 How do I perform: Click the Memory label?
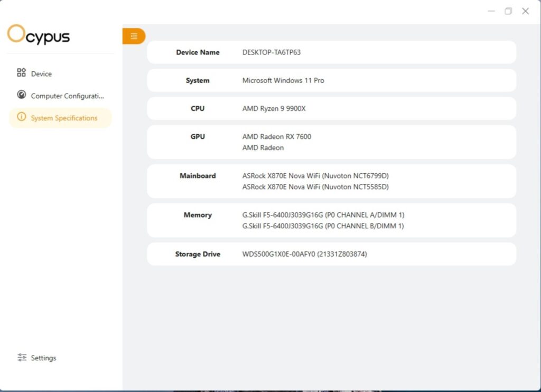coord(198,215)
